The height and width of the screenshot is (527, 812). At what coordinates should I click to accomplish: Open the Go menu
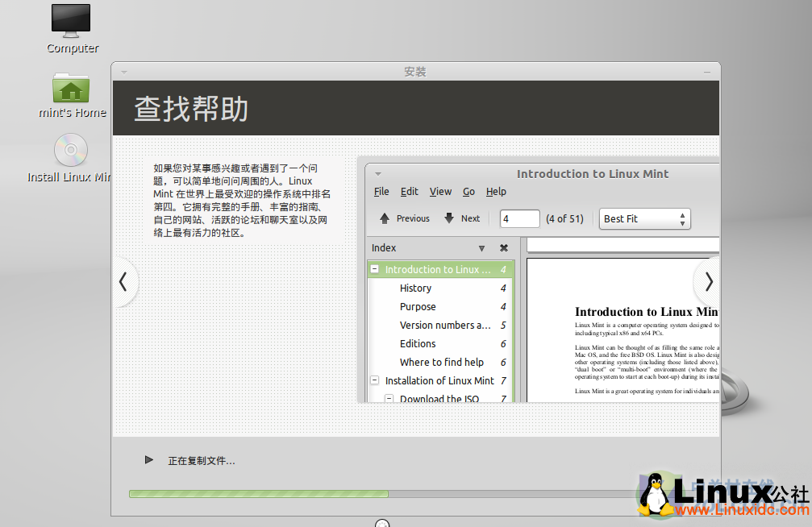[x=468, y=191]
